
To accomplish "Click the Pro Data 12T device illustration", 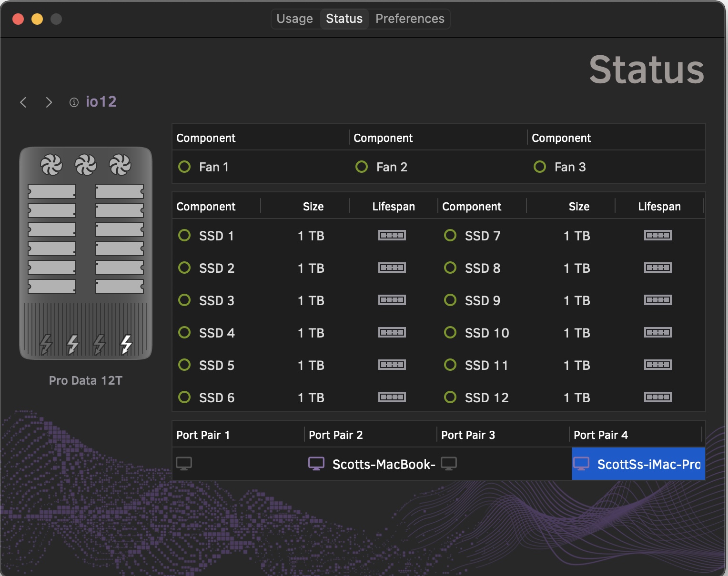I will pos(86,253).
